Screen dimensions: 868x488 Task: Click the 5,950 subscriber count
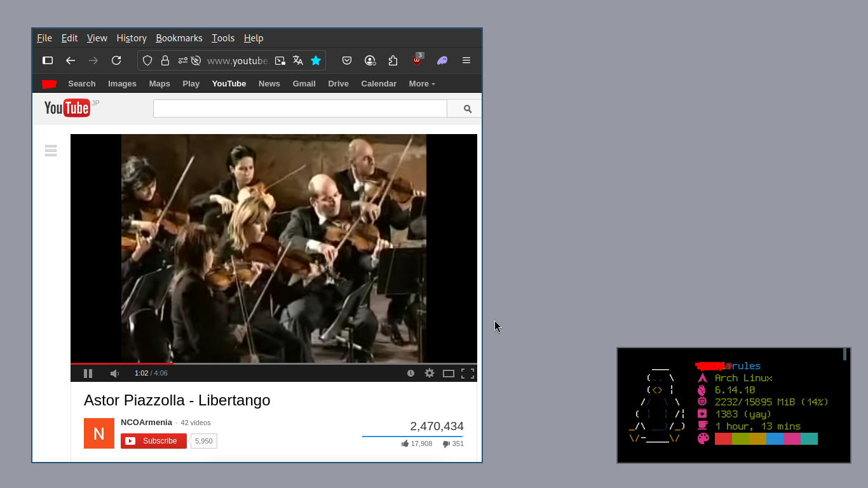(203, 441)
